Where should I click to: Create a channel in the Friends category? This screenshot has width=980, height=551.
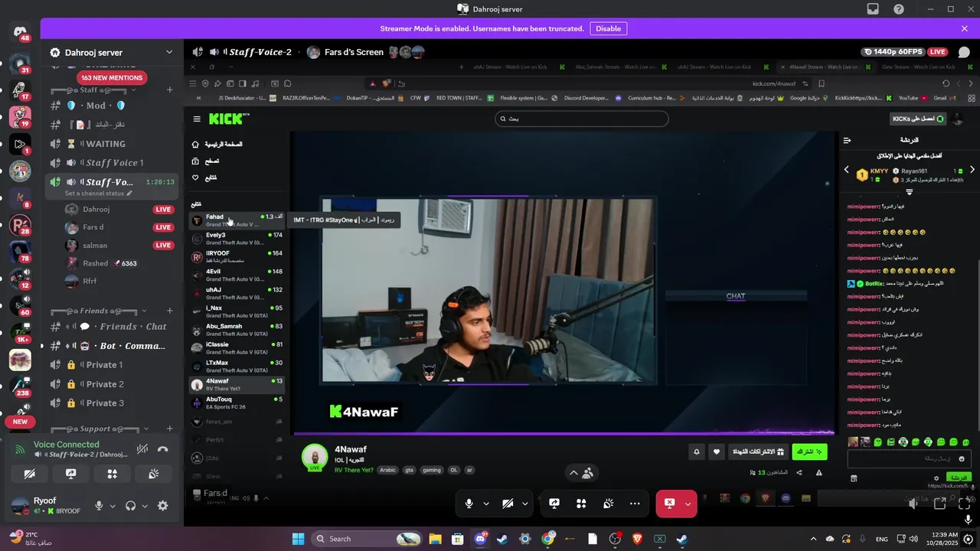click(170, 311)
